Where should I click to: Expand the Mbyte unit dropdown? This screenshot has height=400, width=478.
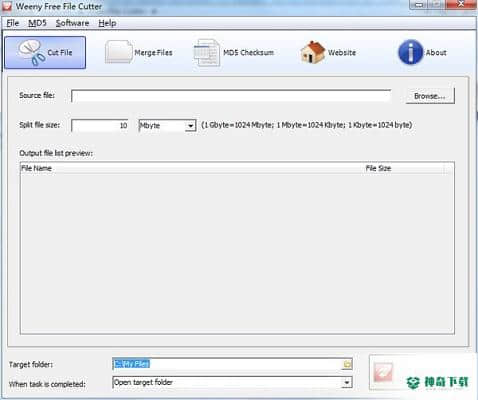[x=190, y=126]
